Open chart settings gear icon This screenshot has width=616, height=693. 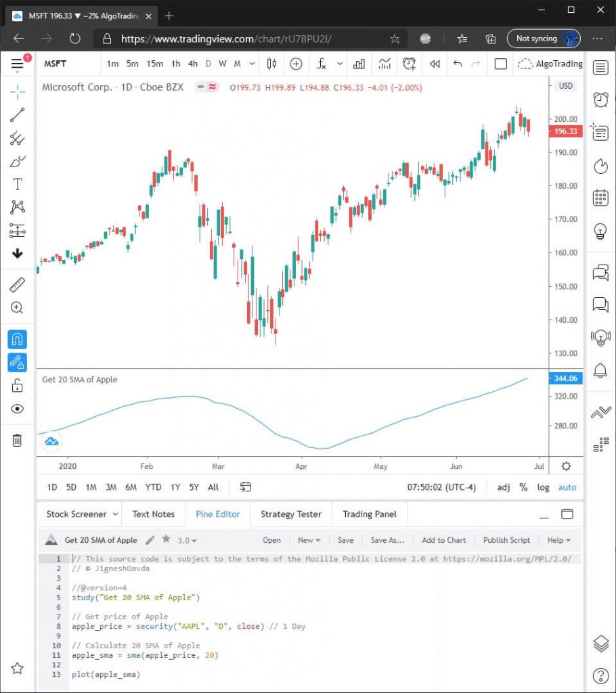pos(566,466)
